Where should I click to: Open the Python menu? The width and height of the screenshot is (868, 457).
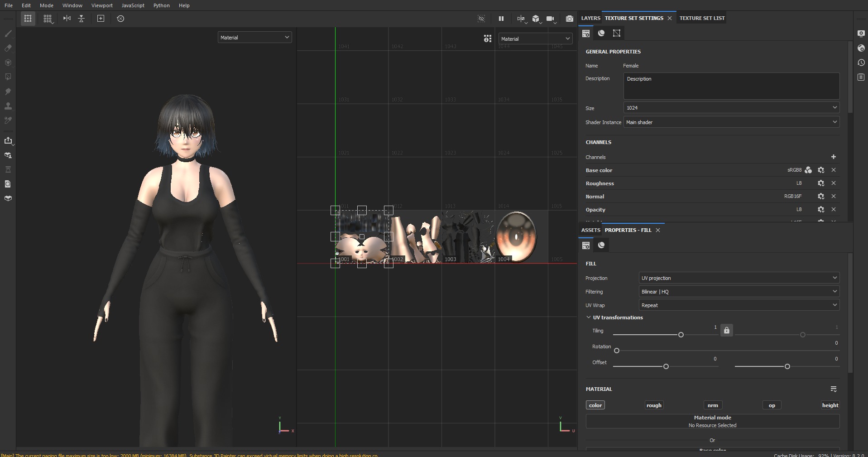tap(161, 5)
